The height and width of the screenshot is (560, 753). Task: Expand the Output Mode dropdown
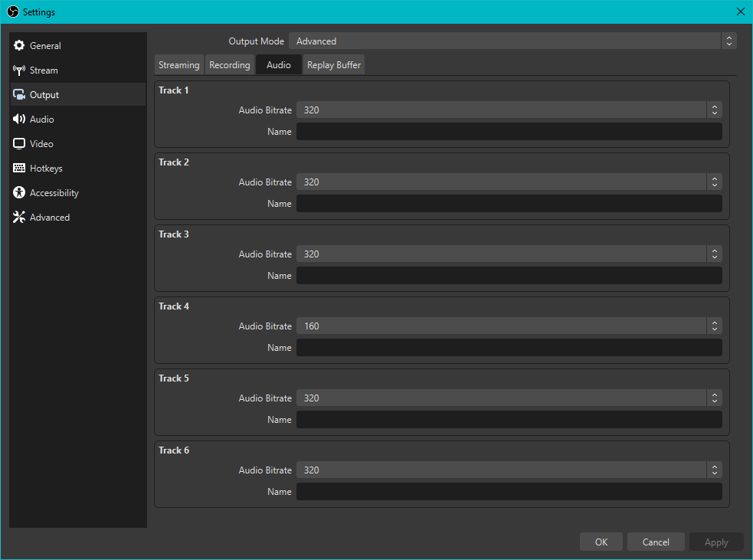[512, 41]
